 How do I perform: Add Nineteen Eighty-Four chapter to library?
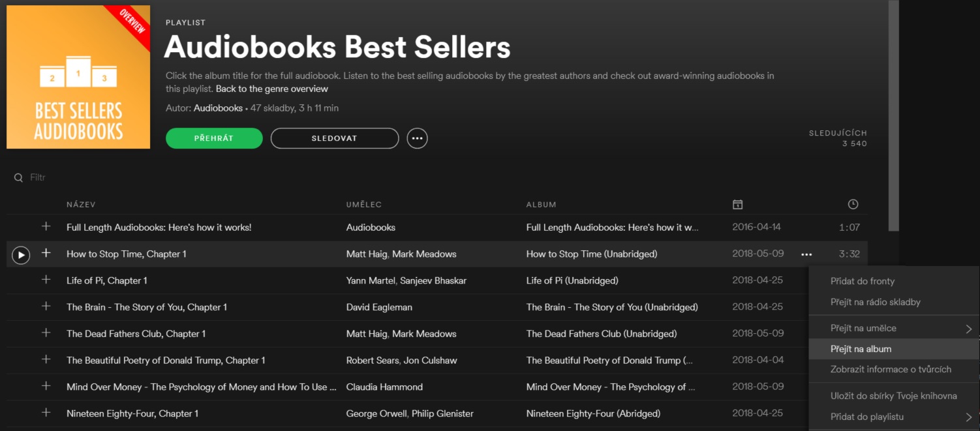46,413
